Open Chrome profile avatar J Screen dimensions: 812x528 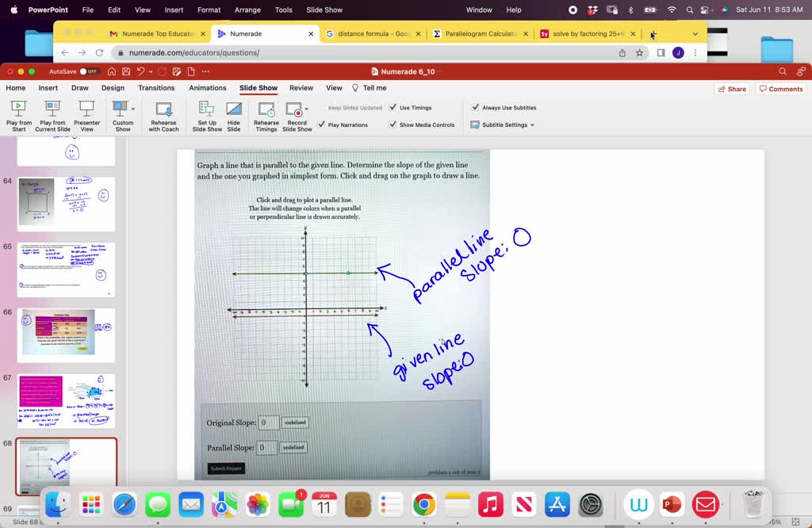pos(678,53)
